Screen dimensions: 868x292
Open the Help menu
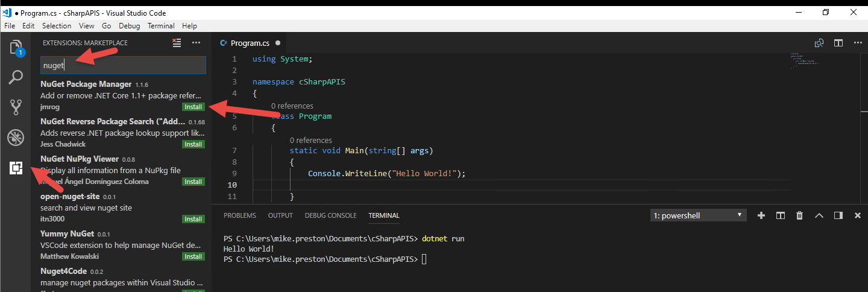(189, 26)
